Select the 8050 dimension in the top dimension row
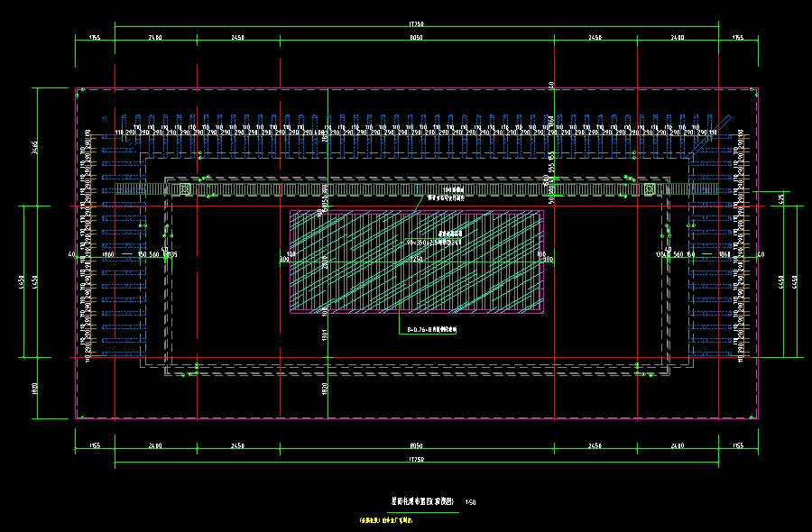Screen dimensions: 812x532 [x=416, y=37]
